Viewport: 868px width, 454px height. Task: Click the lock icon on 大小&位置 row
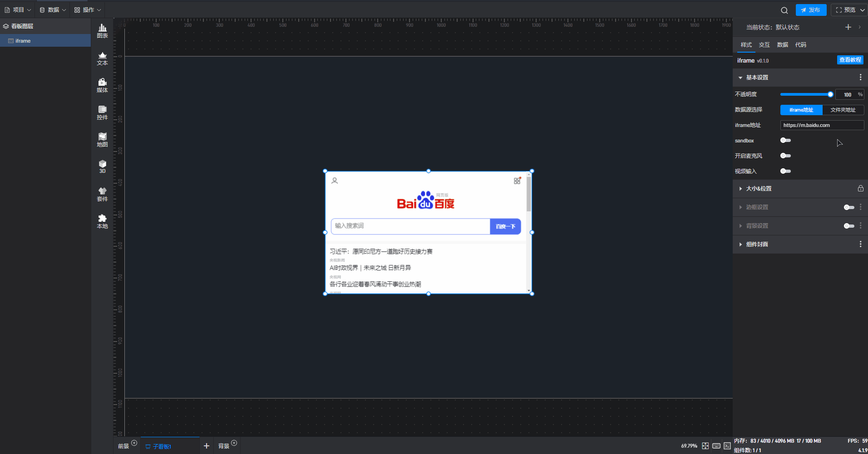[860, 188]
